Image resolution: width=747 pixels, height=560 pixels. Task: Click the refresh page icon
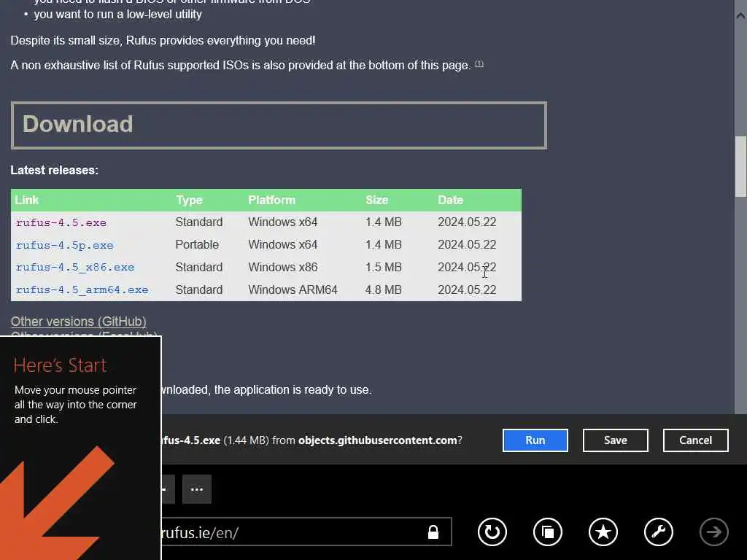pos(492,532)
